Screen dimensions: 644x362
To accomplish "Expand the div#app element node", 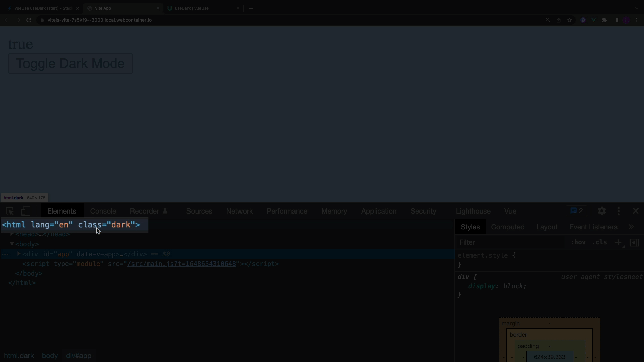I will pyautogui.click(x=19, y=254).
